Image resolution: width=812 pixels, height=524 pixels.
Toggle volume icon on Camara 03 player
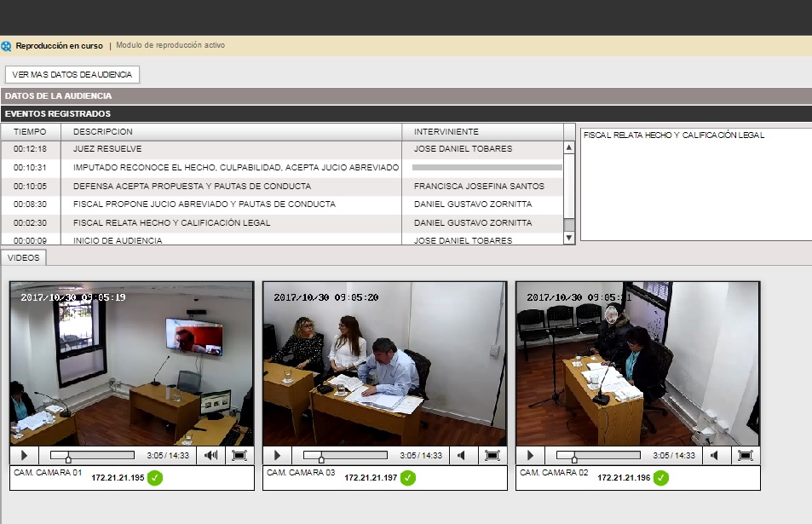click(x=464, y=456)
